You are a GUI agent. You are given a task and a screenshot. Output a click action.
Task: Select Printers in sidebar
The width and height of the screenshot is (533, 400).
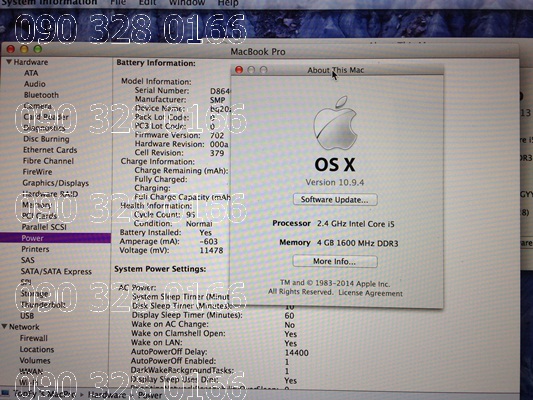35,249
